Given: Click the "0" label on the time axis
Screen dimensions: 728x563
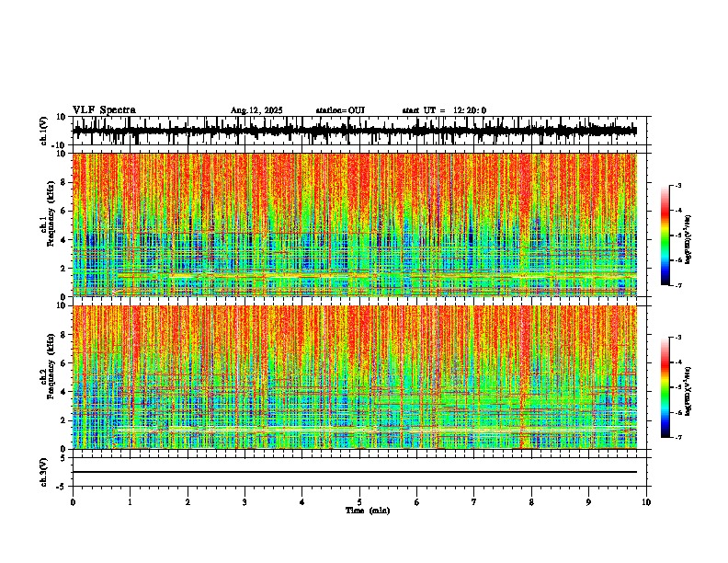Looking at the screenshot, I should [x=73, y=502].
